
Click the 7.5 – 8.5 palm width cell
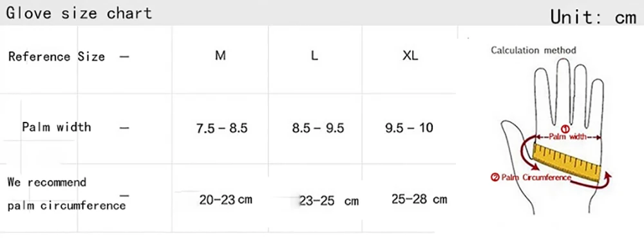click(222, 128)
